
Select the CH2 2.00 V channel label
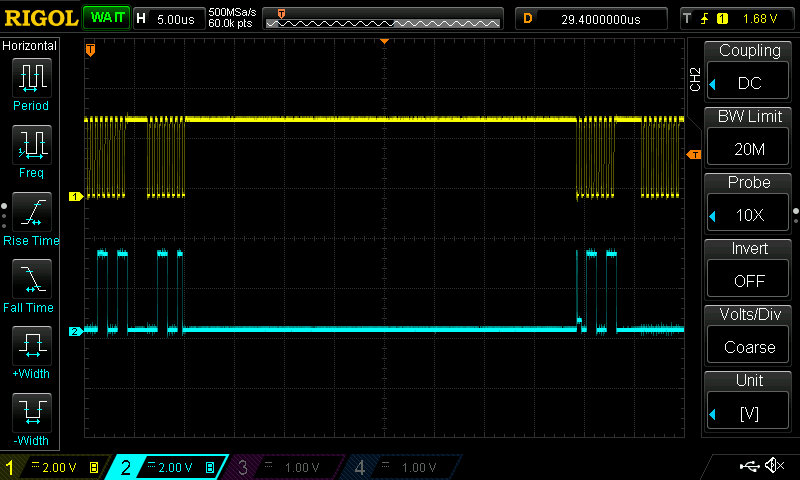point(168,467)
